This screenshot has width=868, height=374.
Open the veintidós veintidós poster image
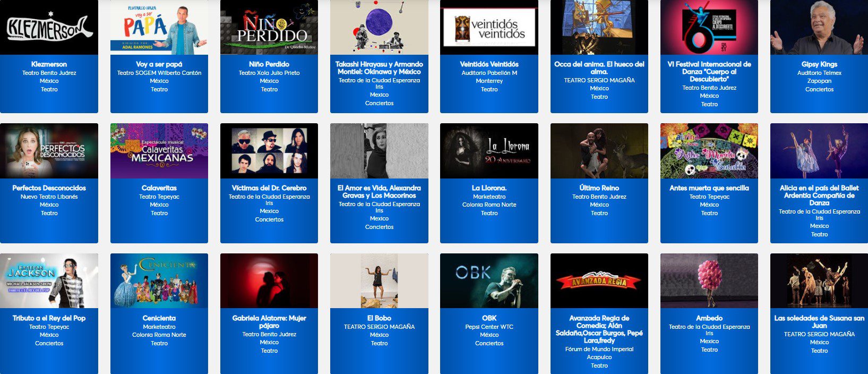[489, 27]
